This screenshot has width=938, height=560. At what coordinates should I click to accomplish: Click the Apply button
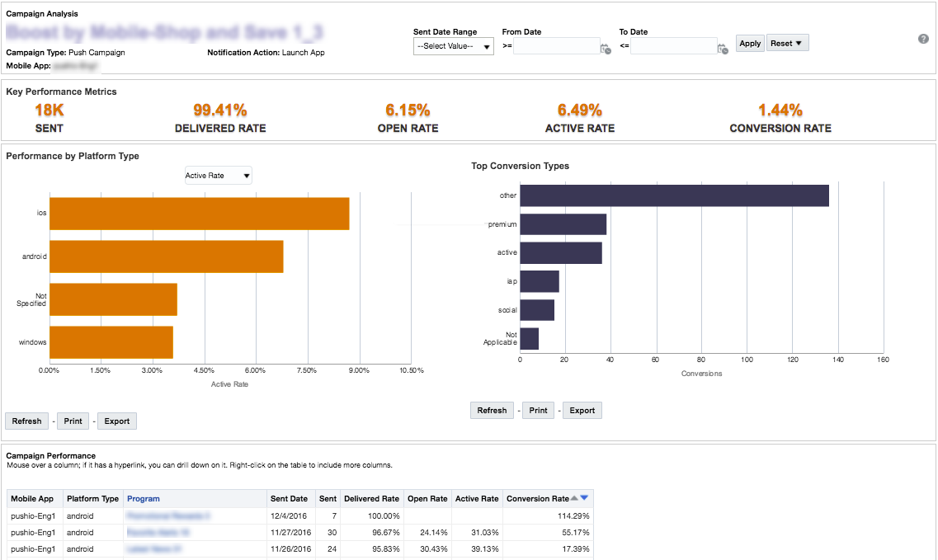[750, 43]
